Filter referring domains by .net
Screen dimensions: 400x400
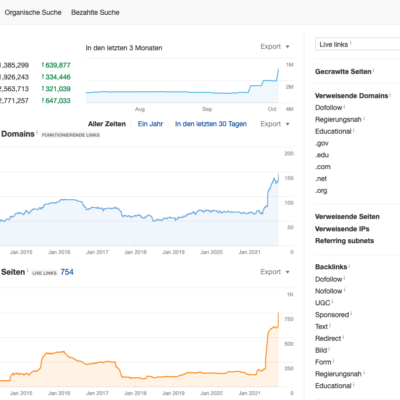tap(321, 179)
